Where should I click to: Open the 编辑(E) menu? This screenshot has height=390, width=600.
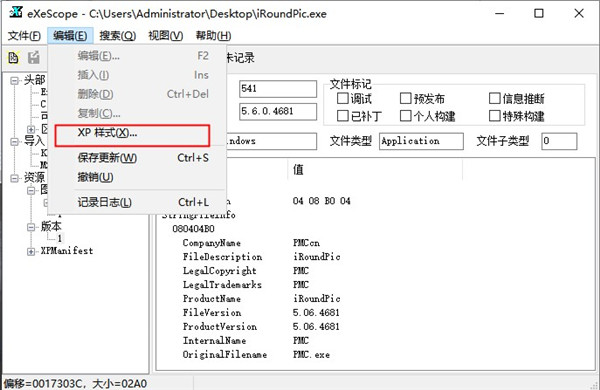coord(70,36)
